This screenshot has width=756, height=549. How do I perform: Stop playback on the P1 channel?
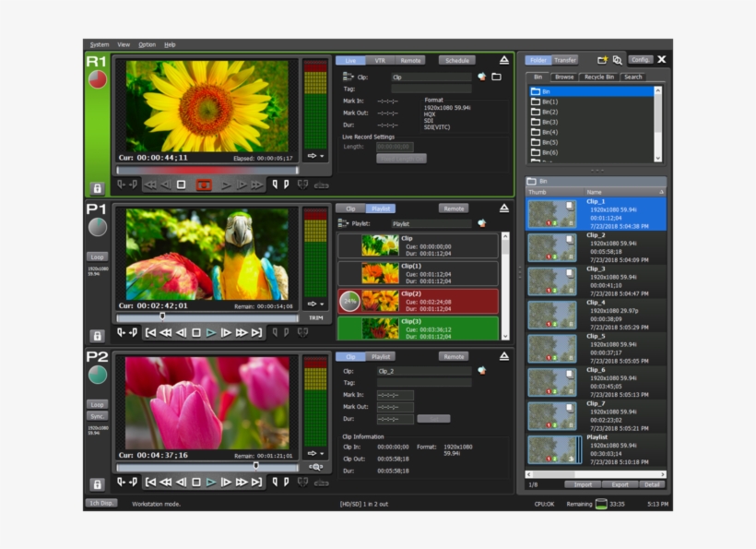tap(195, 332)
